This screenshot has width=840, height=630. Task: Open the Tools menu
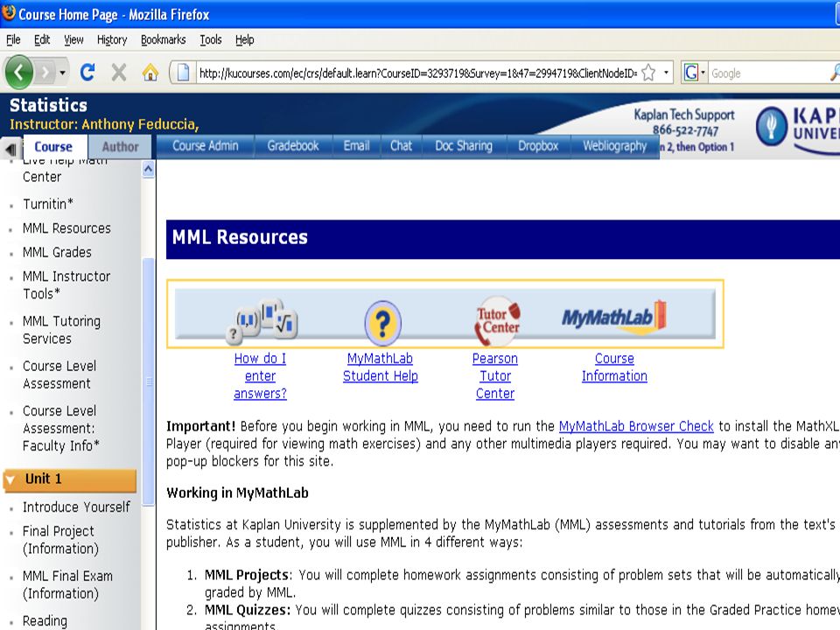tap(211, 39)
